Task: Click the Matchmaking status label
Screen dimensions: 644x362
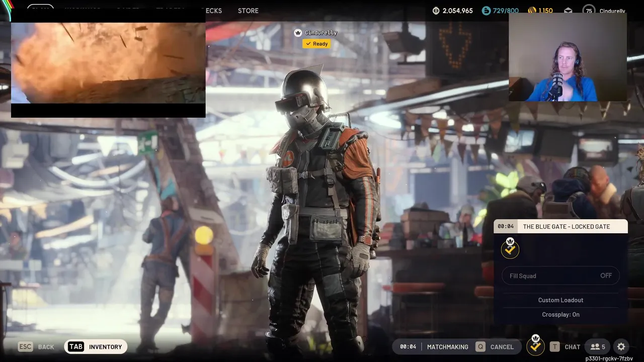Action: 447,347
